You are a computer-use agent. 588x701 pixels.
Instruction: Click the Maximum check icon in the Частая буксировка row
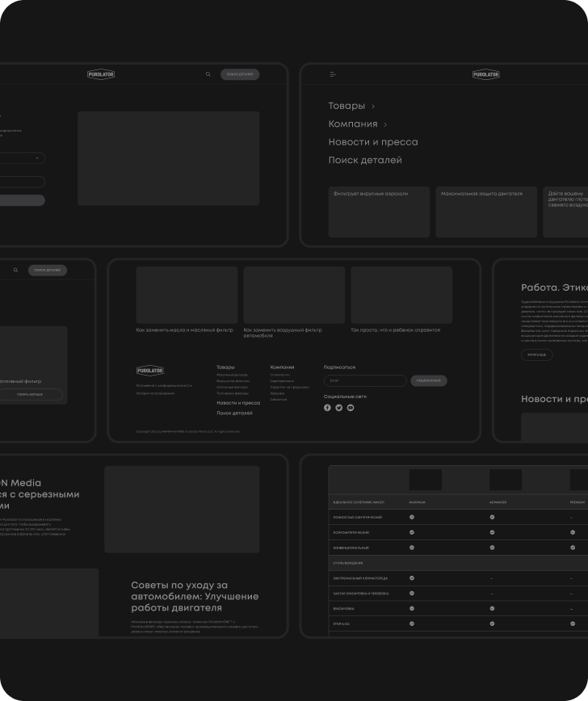[412, 594]
